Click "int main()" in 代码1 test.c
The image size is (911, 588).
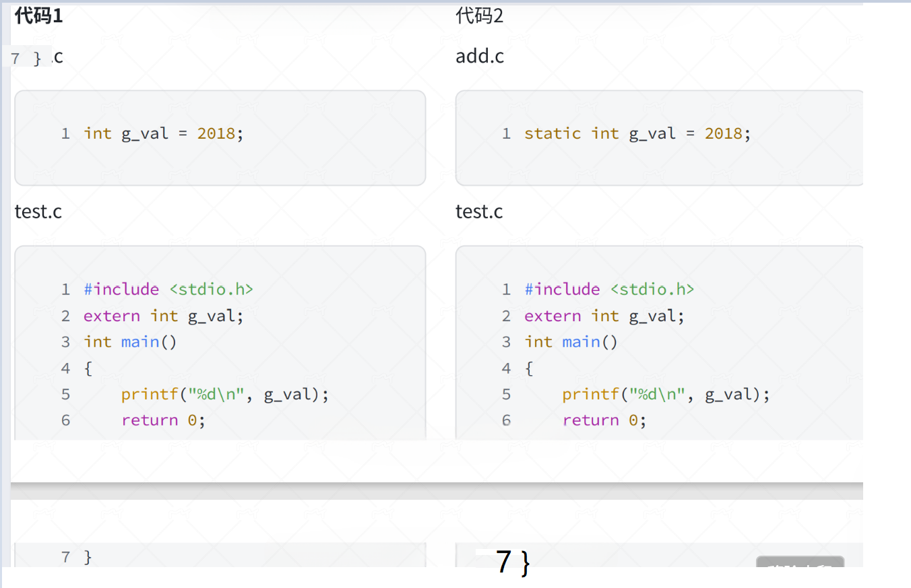pos(130,342)
